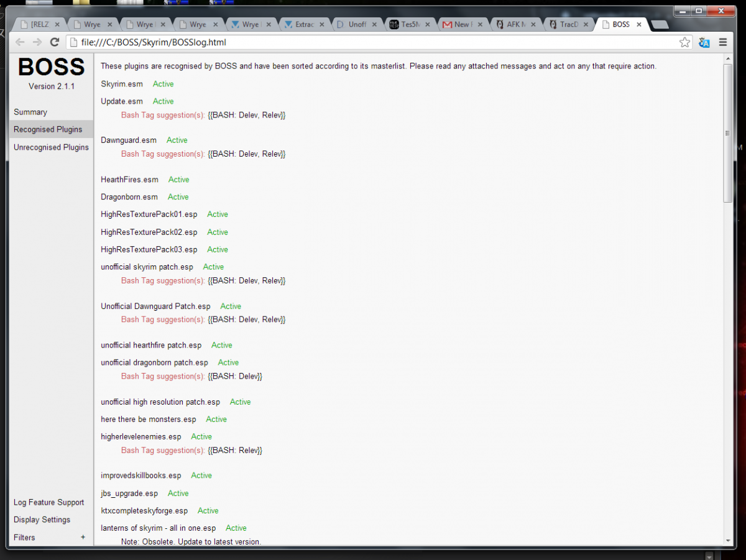This screenshot has width=746, height=560.
Task: Go back using the browser back arrow
Action: (x=21, y=42)
